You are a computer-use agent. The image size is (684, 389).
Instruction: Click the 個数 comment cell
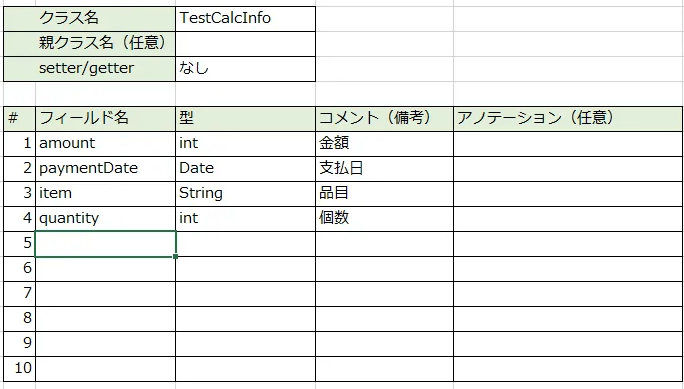pyautogui.click(x=384, y=218)
